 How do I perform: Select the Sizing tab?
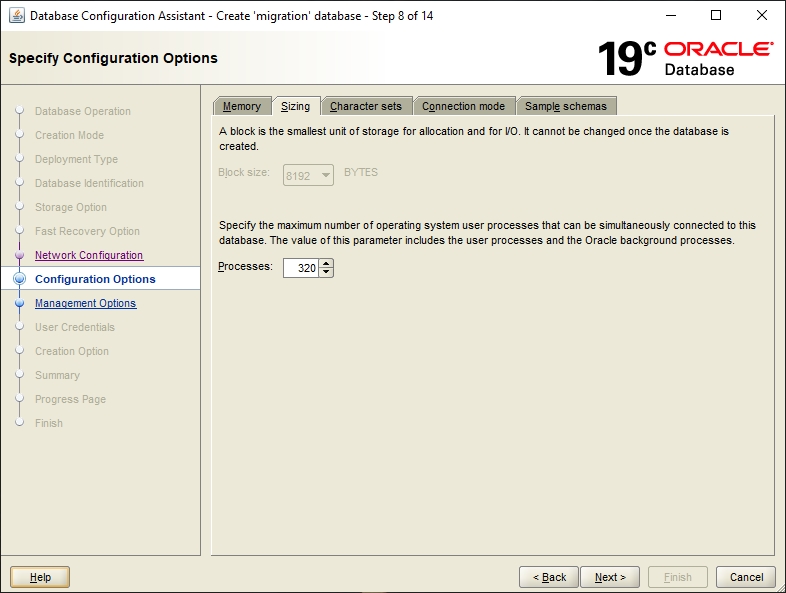295,106
